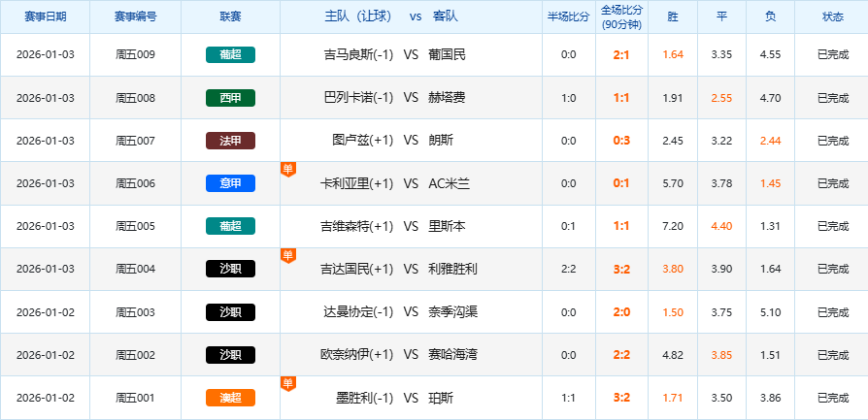Click the 单 badge beside 吉达国民
Viewport: 868px width, 420px height.
point(287,254)
